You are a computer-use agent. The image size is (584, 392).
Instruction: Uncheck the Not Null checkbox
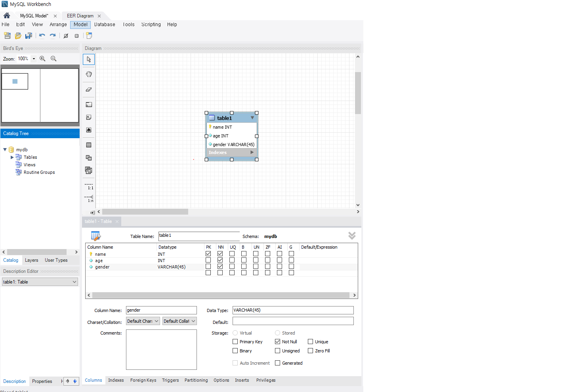[277, 342]
